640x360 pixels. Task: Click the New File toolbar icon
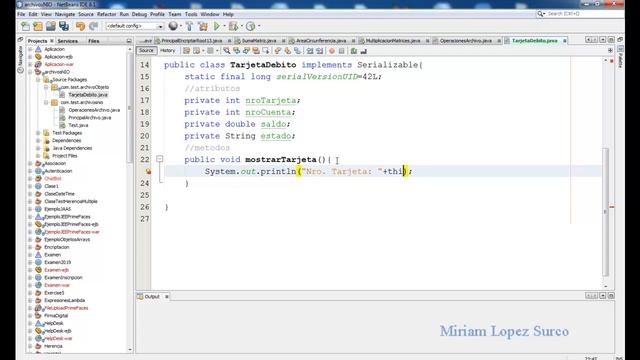(x=25, y=27)
